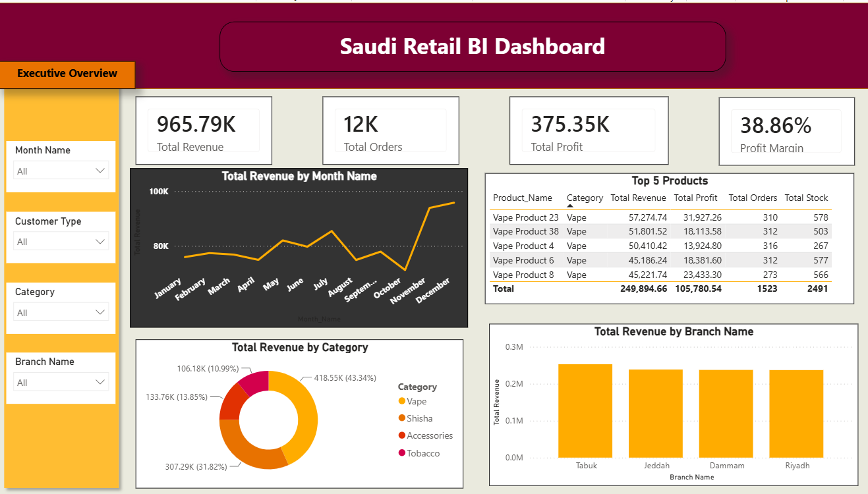
Task: Sort table by Total Profit column header
Action: pyautogui.click(x=696, y=198)
